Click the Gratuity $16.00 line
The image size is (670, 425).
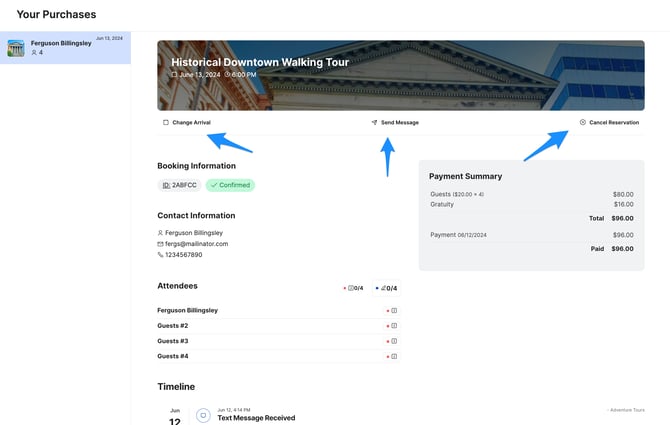[x=532, y=204]
